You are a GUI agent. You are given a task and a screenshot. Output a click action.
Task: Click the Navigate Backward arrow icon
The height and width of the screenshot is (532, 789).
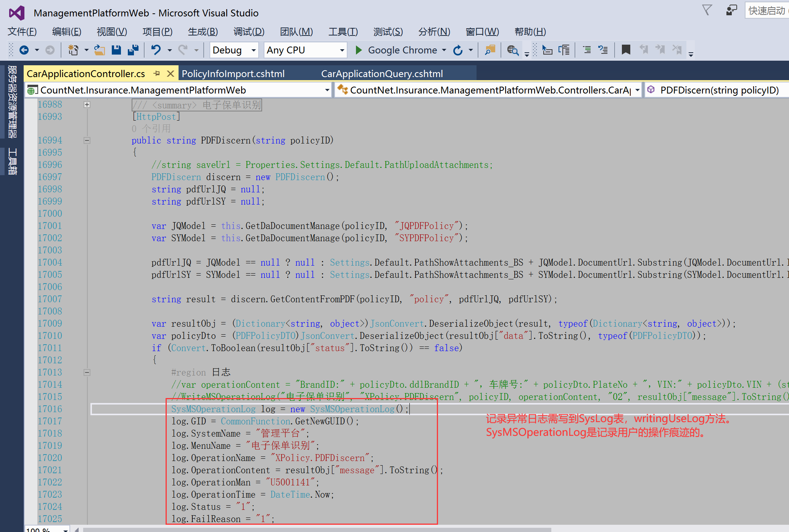click(x=24, y=50)
